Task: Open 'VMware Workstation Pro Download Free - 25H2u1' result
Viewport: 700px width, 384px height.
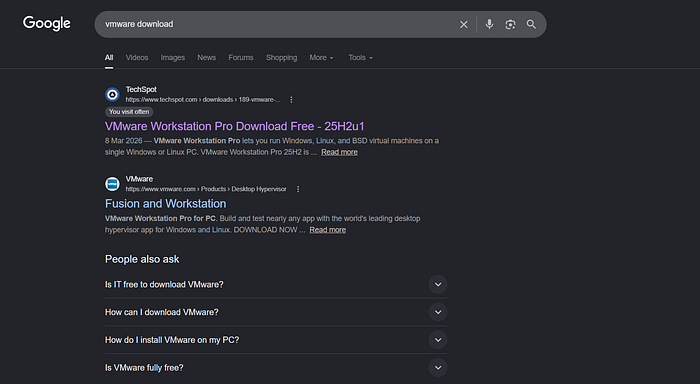Action: (234, 126)
